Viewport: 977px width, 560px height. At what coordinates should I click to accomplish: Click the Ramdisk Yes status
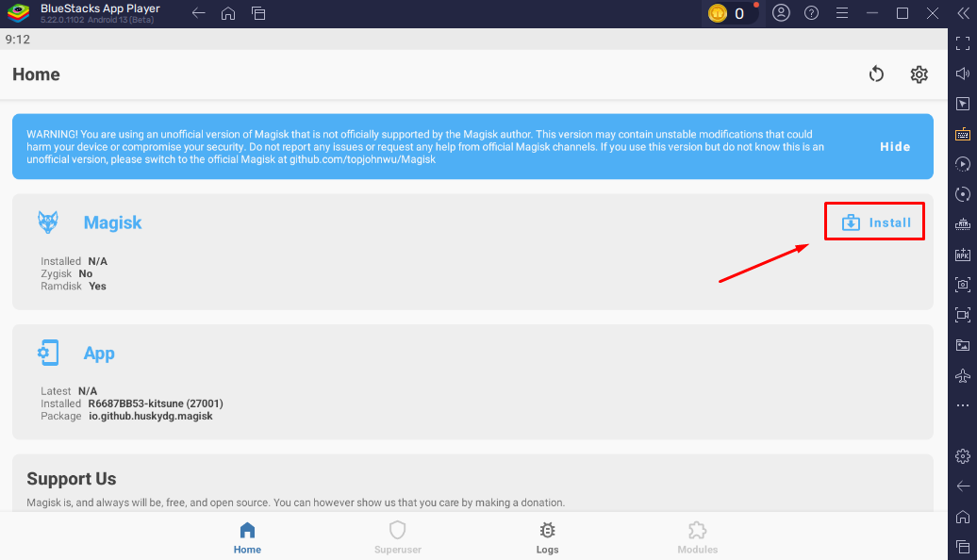point(74,286)
